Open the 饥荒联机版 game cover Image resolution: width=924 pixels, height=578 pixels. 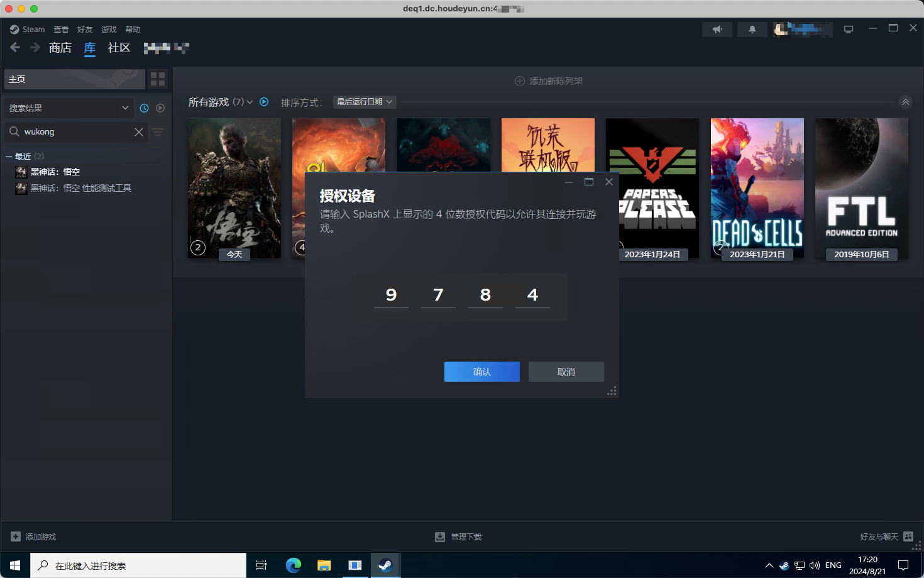pyautogui.click(x=548, y=145)
